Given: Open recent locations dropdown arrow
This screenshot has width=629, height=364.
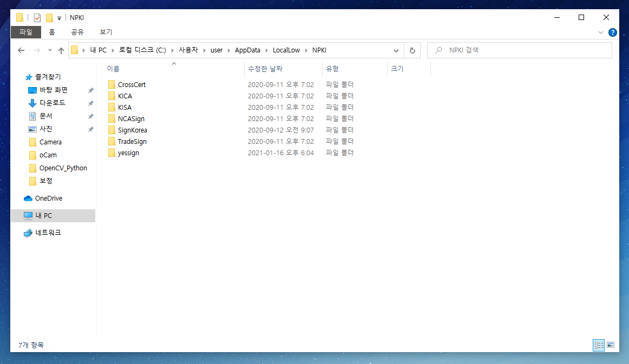Looking at the screenshot, I should (x=50, y=50).
